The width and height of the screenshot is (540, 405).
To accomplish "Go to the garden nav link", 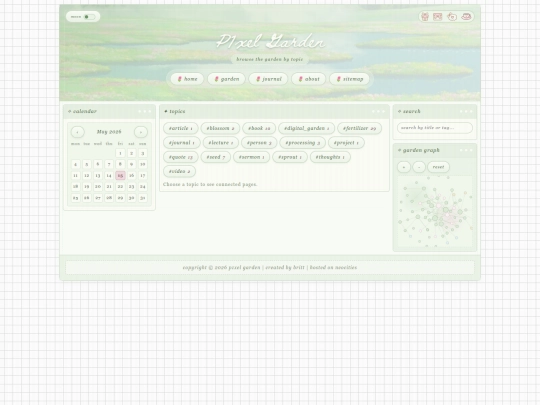I will tap(226, 79).
